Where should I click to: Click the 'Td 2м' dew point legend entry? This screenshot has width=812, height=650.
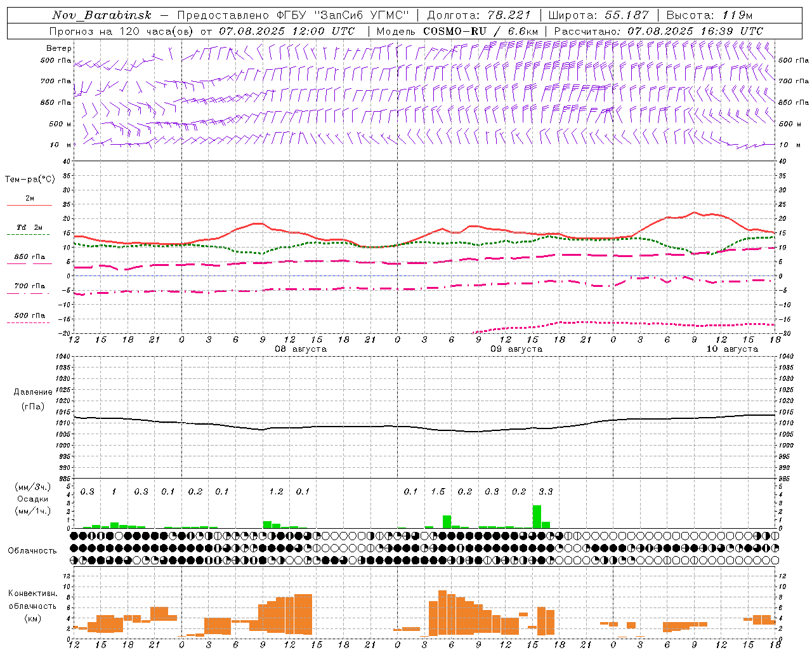tap(30, 227)
